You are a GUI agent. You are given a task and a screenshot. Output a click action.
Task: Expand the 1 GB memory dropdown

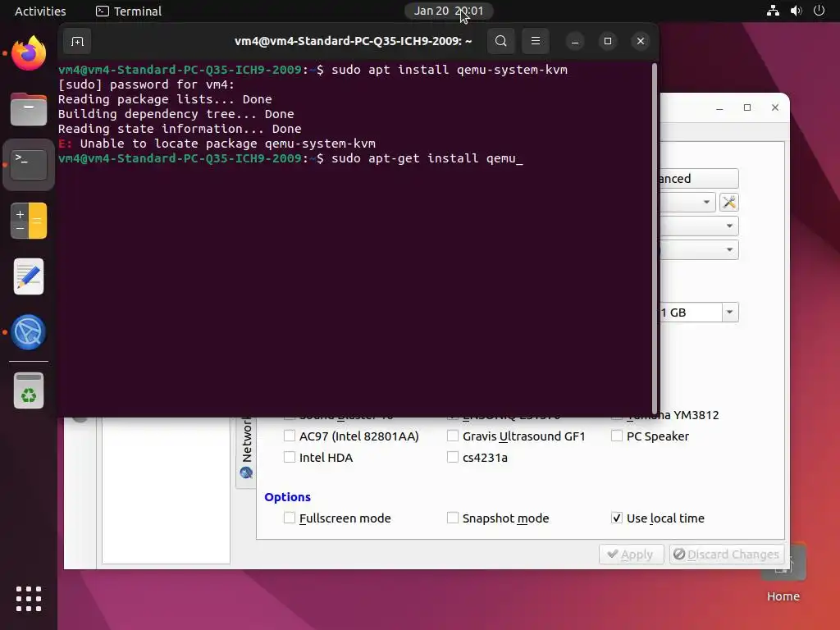coord(729,313)
